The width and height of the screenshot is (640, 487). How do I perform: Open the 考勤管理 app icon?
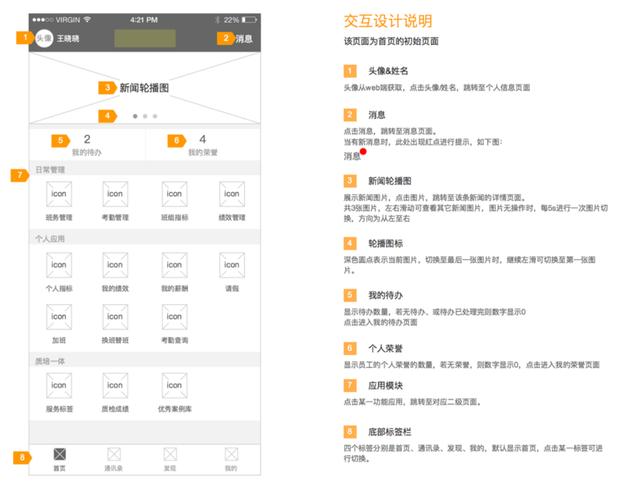point(115,194)
